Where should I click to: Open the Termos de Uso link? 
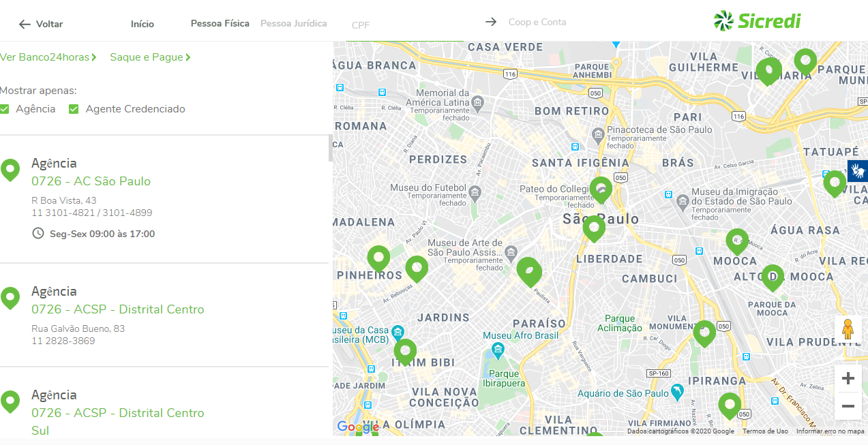point(765,431)
